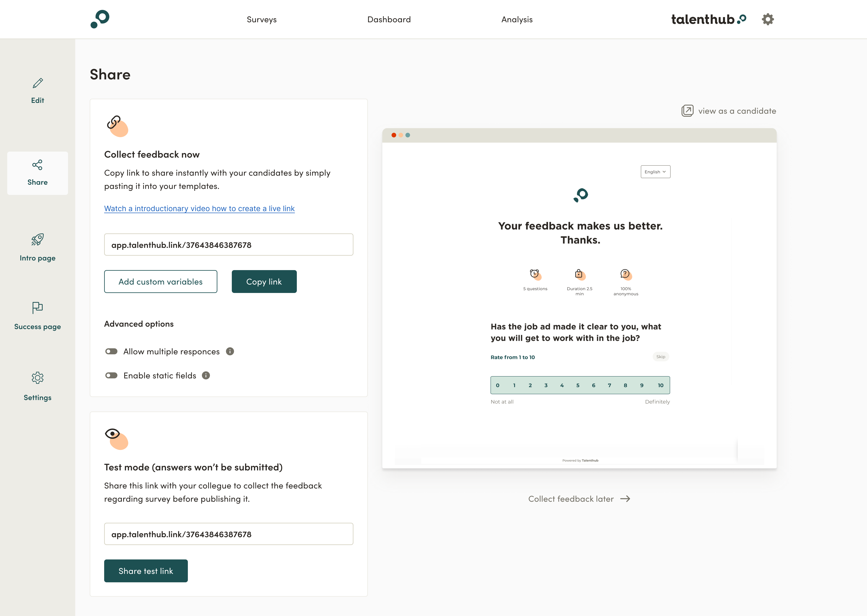This screenshot has height=616, width=867.
Task: Click the Skip option in the survey preview
Action: pos(660,357)
